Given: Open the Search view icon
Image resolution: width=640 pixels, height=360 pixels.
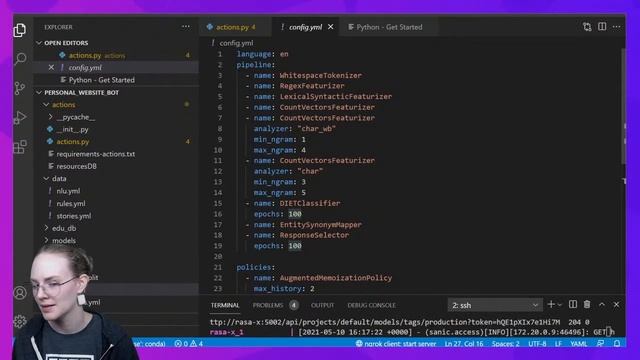Looking at the screenshot, I should (20, 59).
